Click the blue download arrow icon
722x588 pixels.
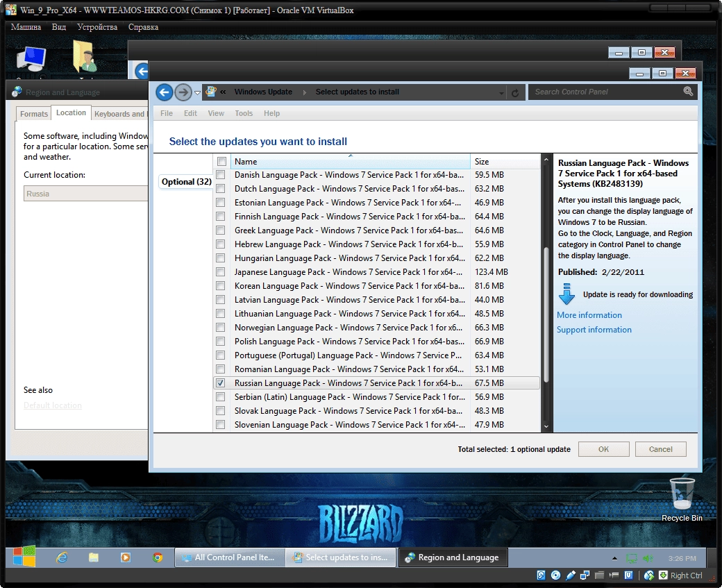tap(566, 294)
